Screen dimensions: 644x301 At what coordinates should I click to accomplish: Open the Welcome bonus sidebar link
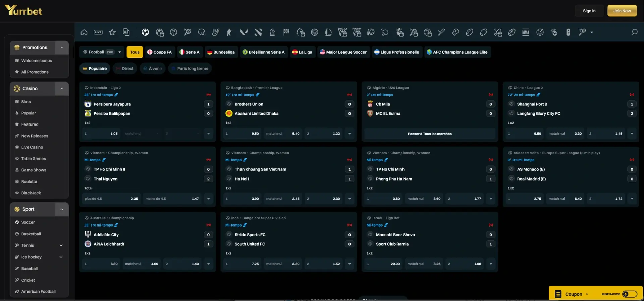pyautogui.click(x=37, y=61)
